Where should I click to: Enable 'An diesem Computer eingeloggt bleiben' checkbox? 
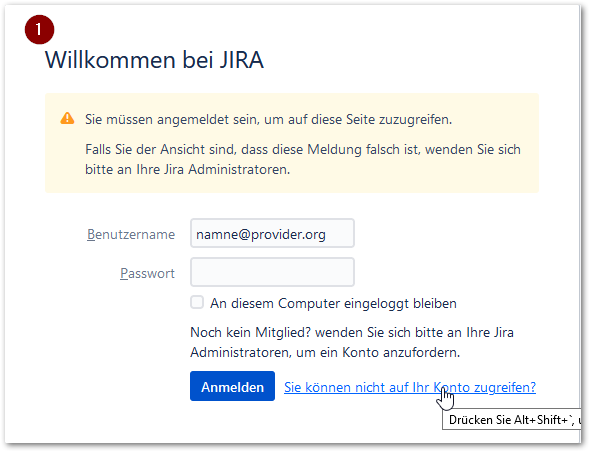click(x=197, y=302)
